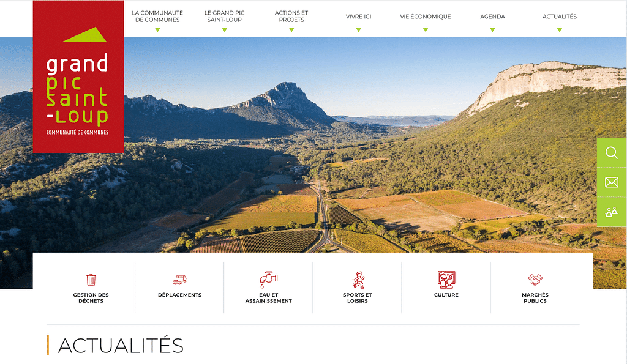Open the Culture painting icon
Screen dimensions: 627x364
[x=446, y=280]
